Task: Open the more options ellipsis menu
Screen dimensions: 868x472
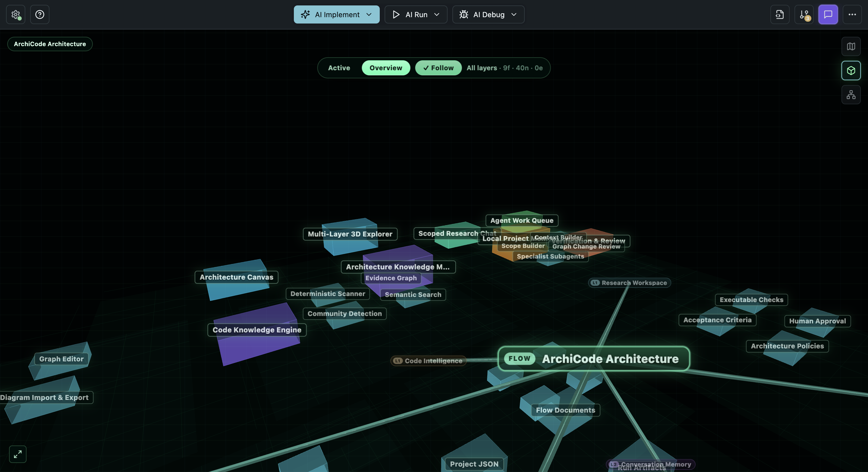Action: point(852,14)
